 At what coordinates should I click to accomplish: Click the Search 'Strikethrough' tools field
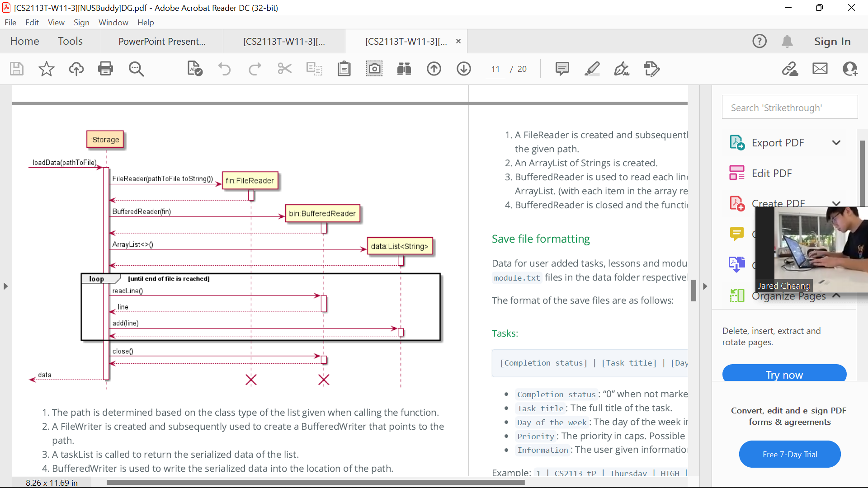pos(789,108)
